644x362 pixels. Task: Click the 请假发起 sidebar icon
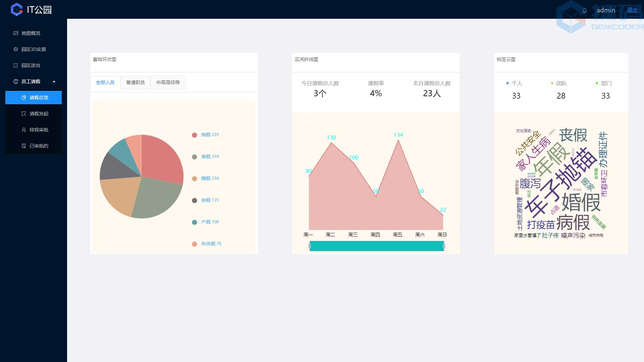pos(23,114)
